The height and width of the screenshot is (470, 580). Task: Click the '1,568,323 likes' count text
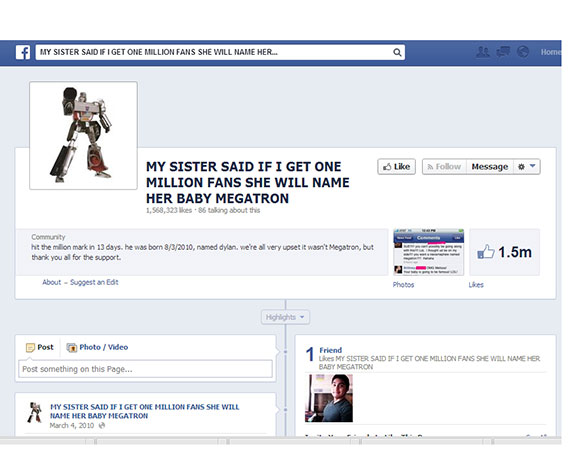click(x=169, y=210)
